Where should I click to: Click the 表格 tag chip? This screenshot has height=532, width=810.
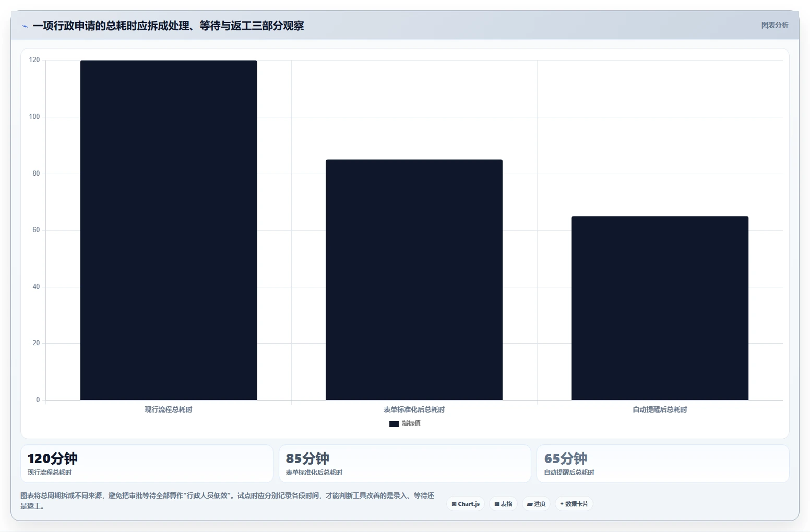point(503,504)
